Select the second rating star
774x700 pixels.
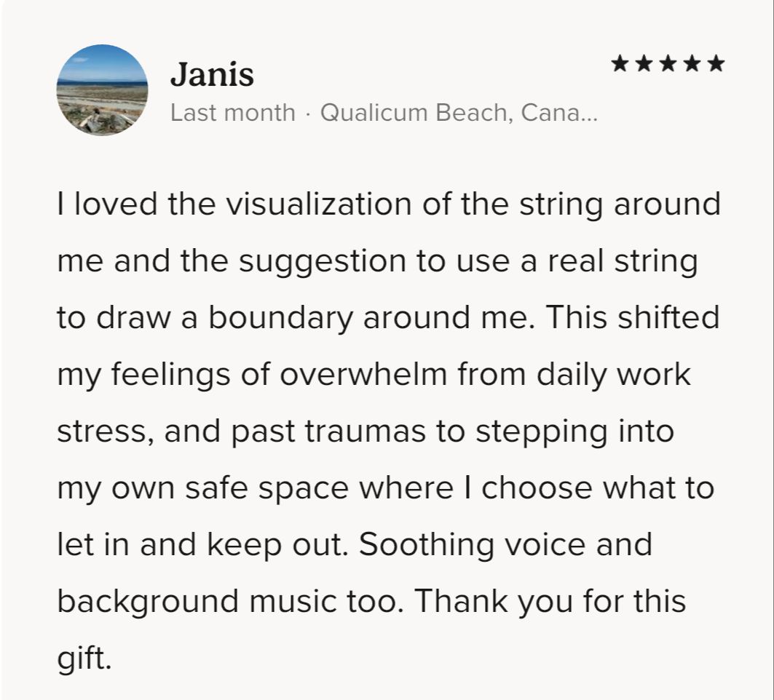tap(644, 63)
